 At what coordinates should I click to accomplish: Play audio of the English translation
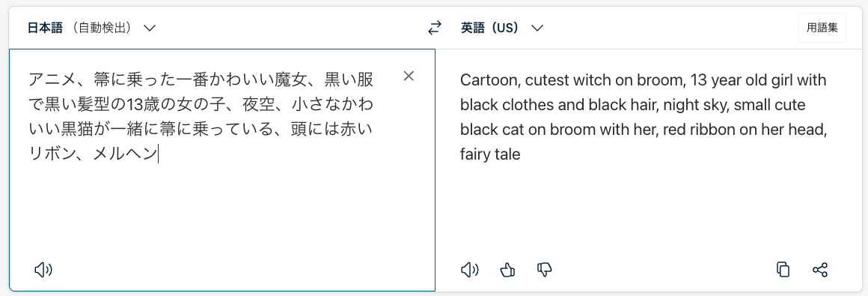pos(469,270)
